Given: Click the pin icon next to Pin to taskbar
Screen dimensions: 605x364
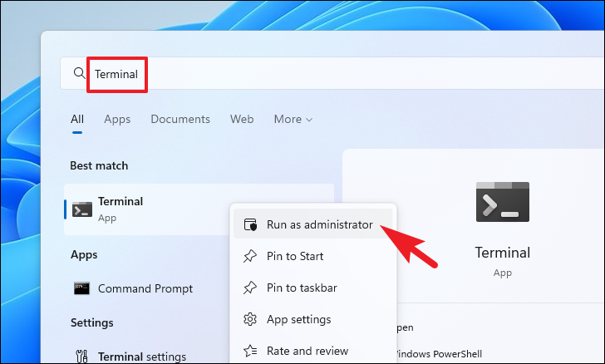Looking at the screenshot, I should click(x=250, y=288).
